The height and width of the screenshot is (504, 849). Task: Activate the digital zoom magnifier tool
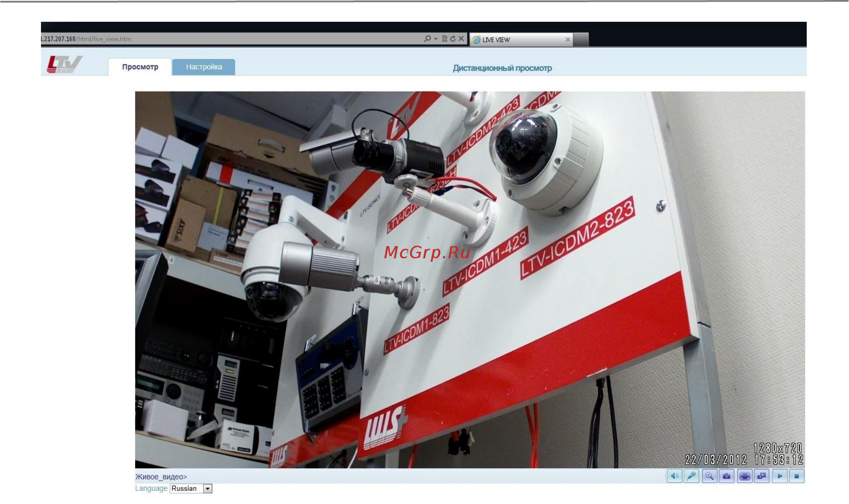(709, 476)
